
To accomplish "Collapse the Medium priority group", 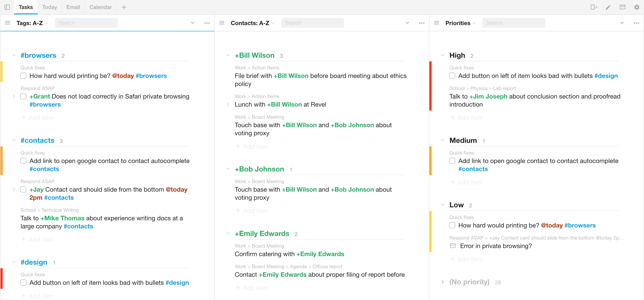I will click(x=443, y=140).
